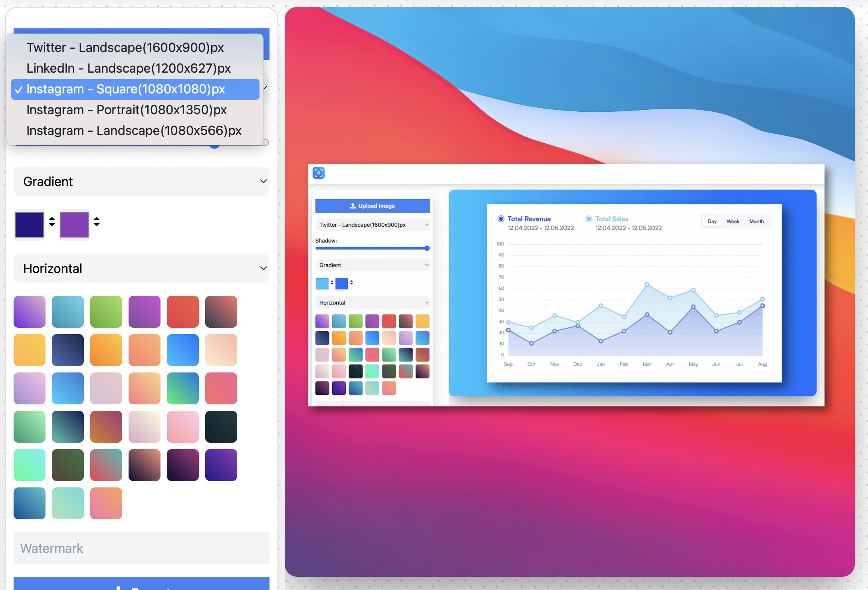Select Instagram - Landscape(1080x566)px option
868x590 pixels.
(x=135, y=131)
